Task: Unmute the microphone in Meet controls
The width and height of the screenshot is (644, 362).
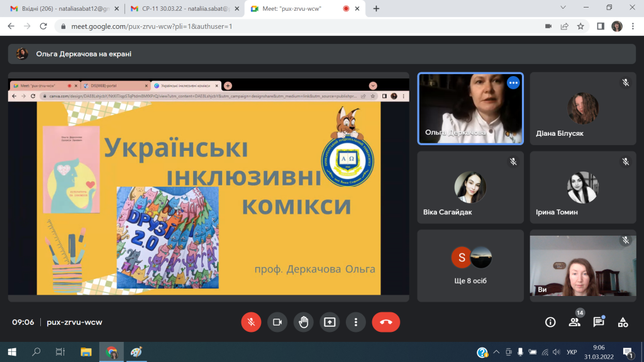Action: pos(251,322)
